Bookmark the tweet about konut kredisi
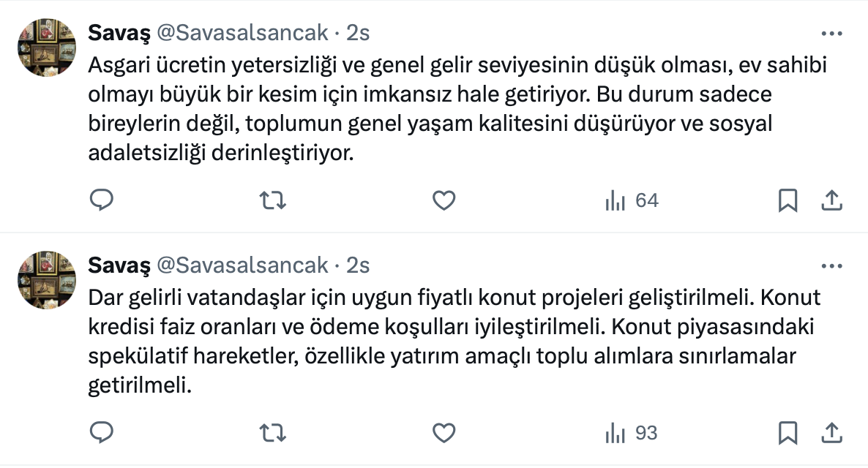The width and height of the screenshot is (868, 468). point(787,433)
